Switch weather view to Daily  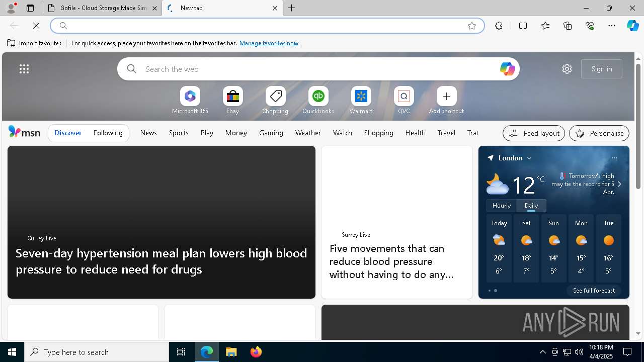point(531,206)
